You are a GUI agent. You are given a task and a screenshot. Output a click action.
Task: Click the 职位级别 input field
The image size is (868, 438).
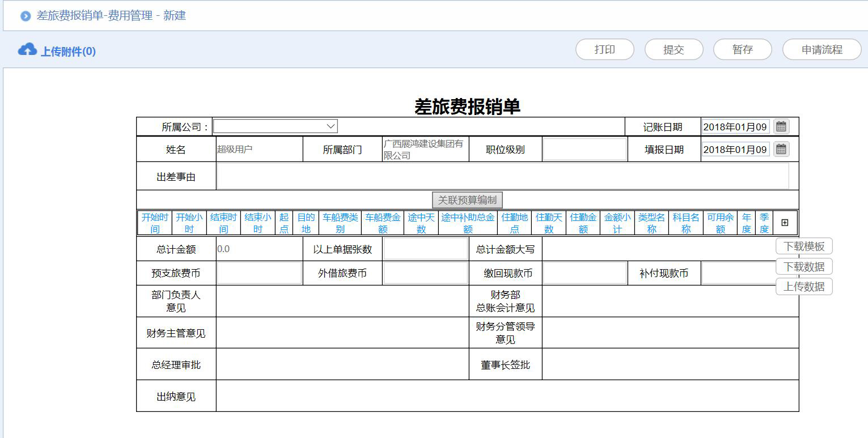[x=585, y=150]
